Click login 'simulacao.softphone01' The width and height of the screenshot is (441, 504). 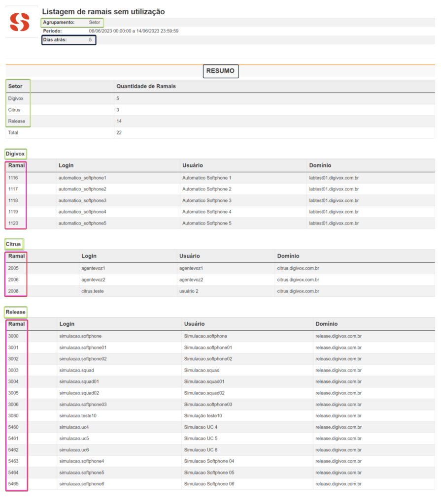click(x=83, y=347)
